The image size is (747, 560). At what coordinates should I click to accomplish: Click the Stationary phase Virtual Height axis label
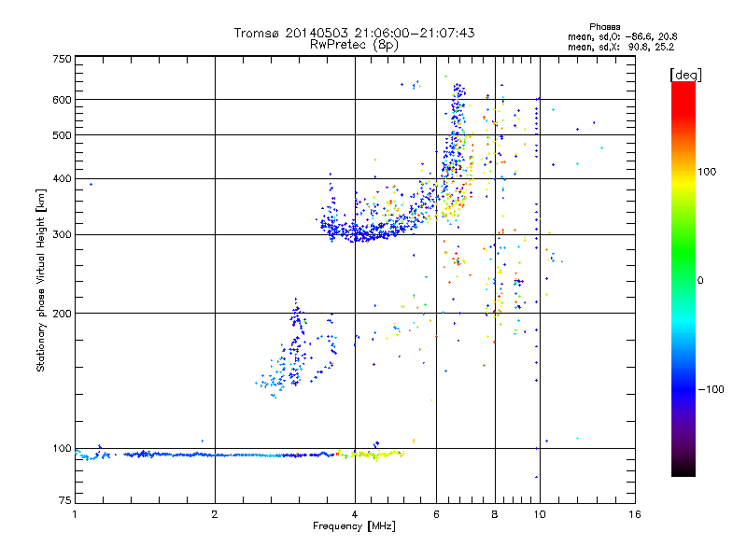coord(41,280)
